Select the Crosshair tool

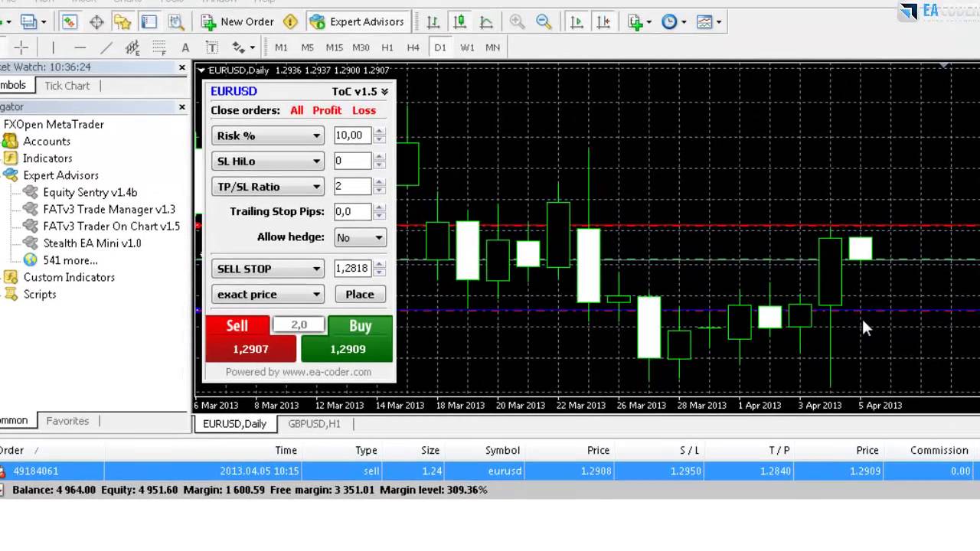tap(21, 47)
